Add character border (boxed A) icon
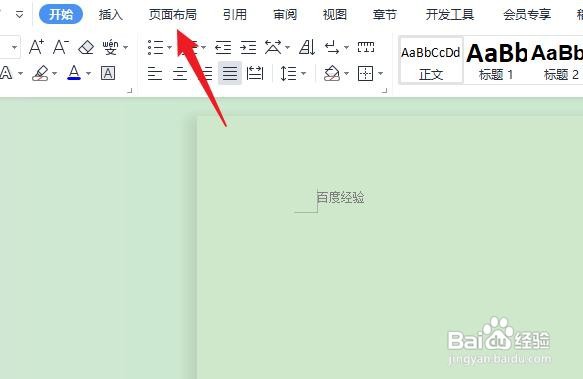 coord(108,73)
